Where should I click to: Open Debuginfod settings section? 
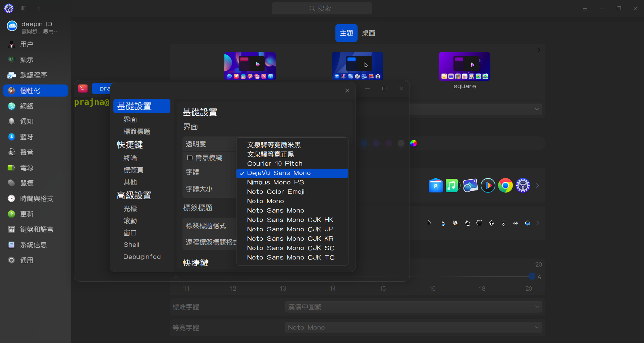(142, 257)
